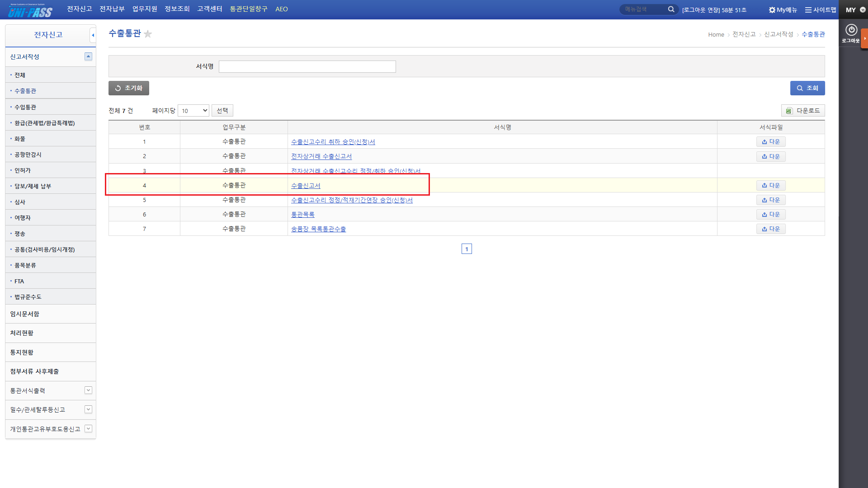Collapse the 전자신고 sidebar with the arrow

click(93, 35)
